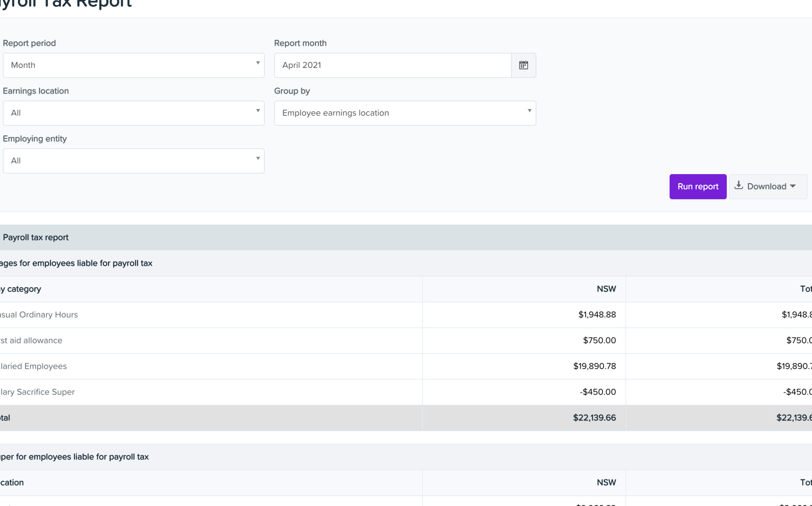Click NSW value -$450.00
The width and height of the screenshot is (812, 506).
tap(598, 392)
